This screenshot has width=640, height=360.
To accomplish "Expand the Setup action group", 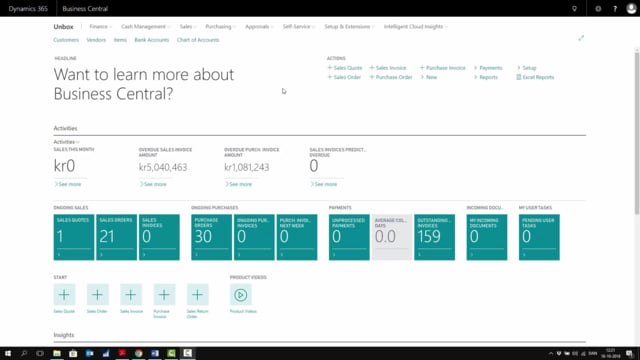I will [527, 68].
